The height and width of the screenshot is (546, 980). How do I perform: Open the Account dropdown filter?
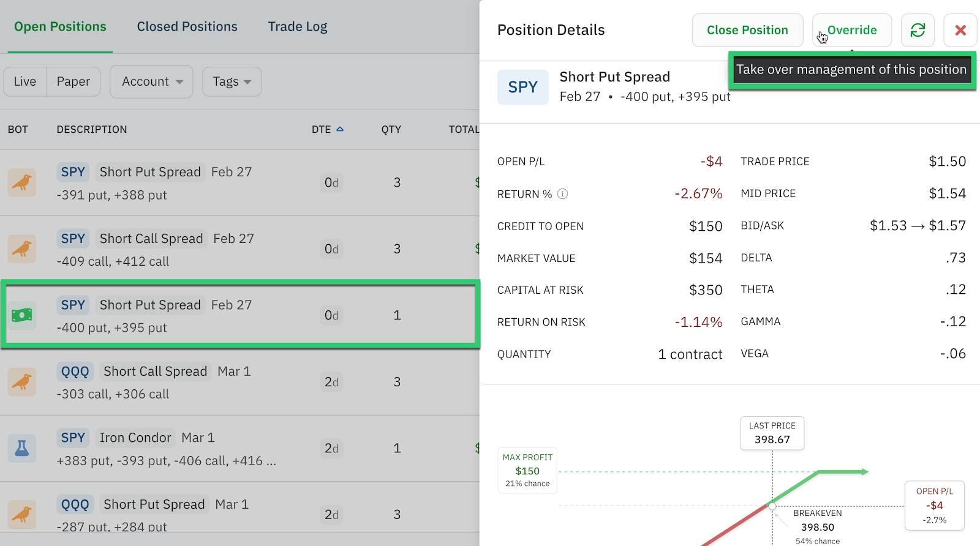click(x=152, y=81)
